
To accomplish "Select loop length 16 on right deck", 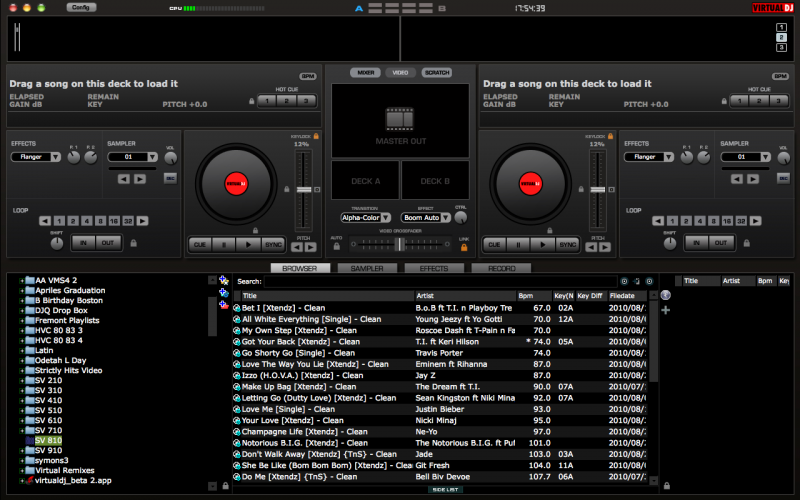I will 727,221.
